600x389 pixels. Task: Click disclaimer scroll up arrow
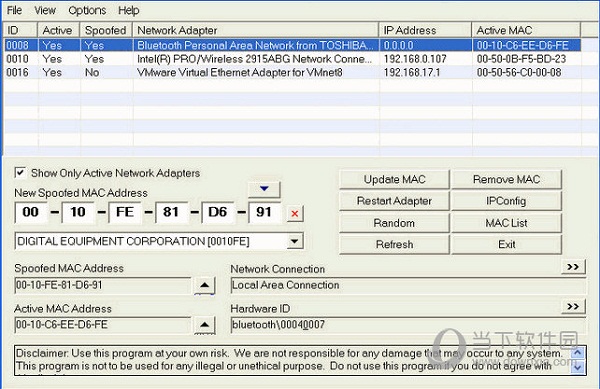578,352
